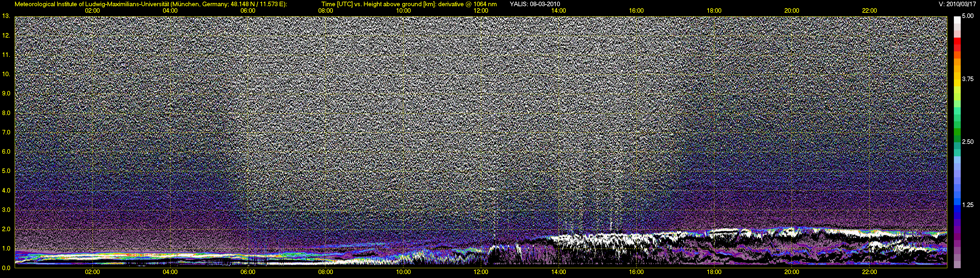Image resolution: width=980 pixels, height=278 pixels.
Task: Click the 20:00 label on the bottom time axis
Action: click(x=792, y=272)
